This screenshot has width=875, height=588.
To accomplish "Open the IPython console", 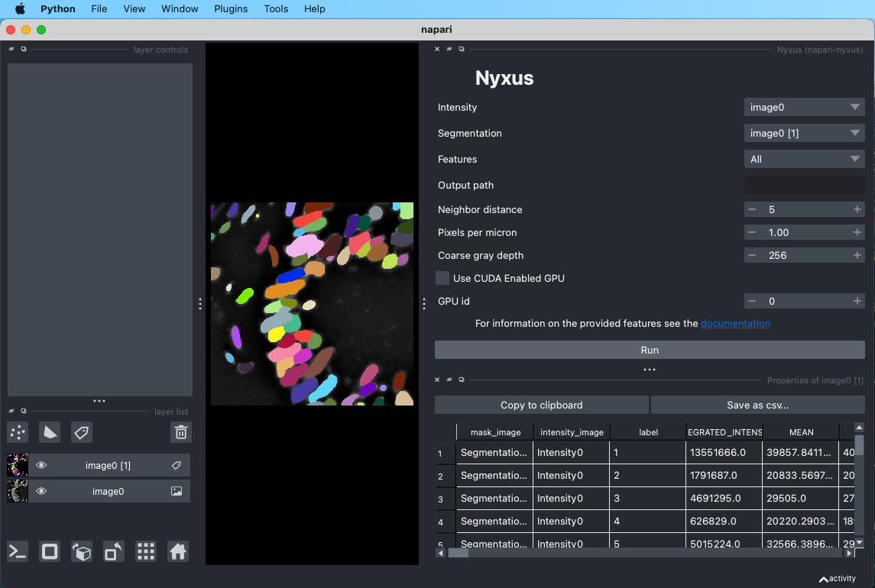I will coord(18,552).
